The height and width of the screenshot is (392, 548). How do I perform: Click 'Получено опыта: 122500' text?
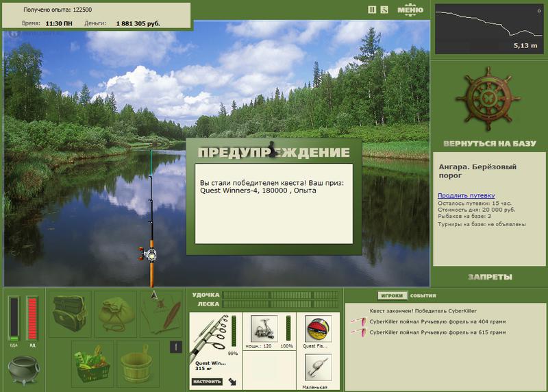click(x=58, y=10)
